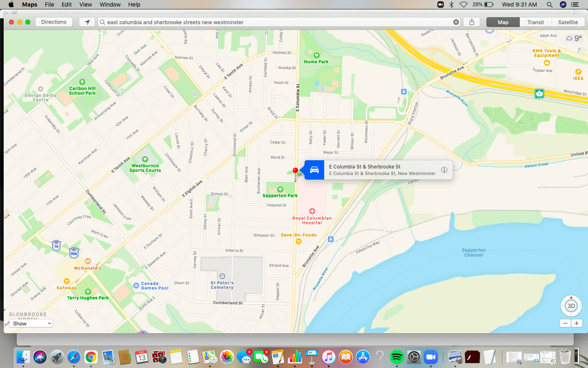Select the Sapperton Park marker icon

(280, 189)
